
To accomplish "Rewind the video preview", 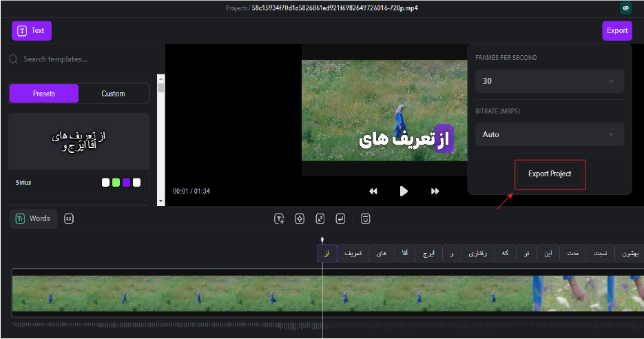I will tap(373, 191).
